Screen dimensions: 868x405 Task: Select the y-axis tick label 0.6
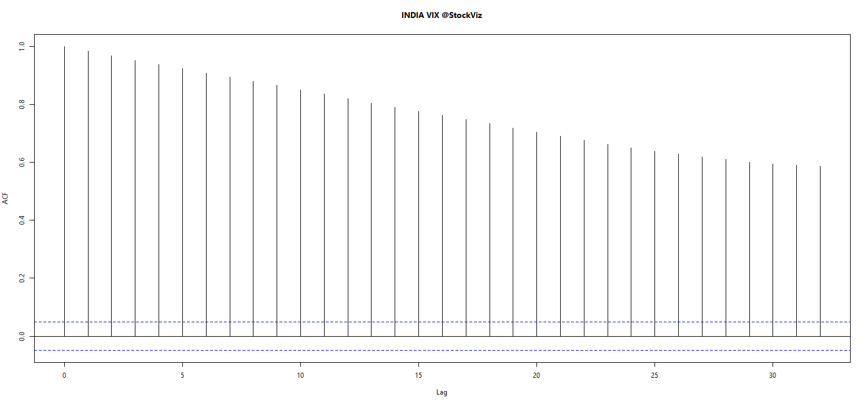[23, 163]
